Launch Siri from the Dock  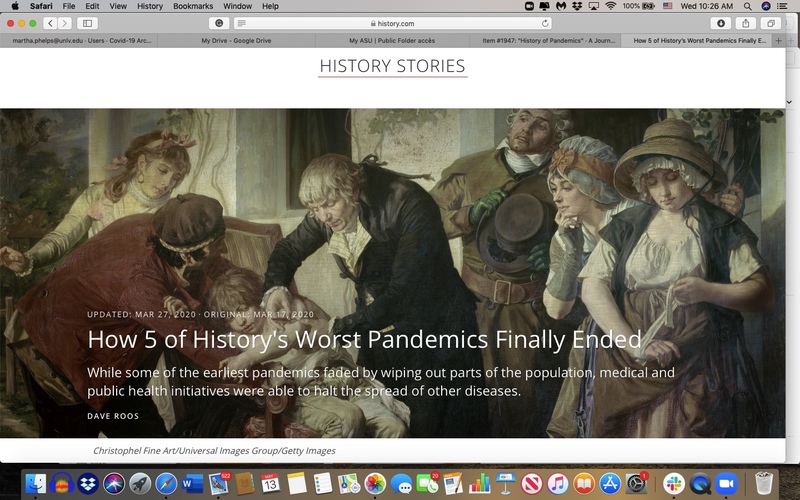(x=114, y=483)
